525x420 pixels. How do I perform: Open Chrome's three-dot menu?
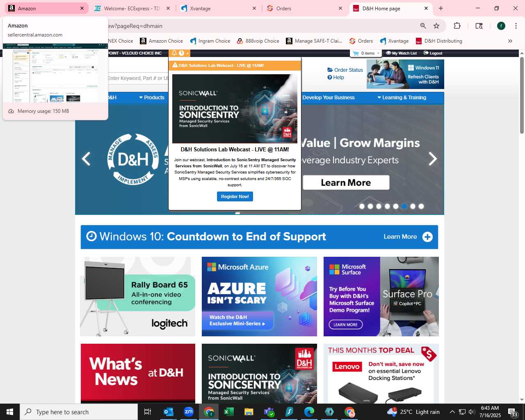pos(516,26)
